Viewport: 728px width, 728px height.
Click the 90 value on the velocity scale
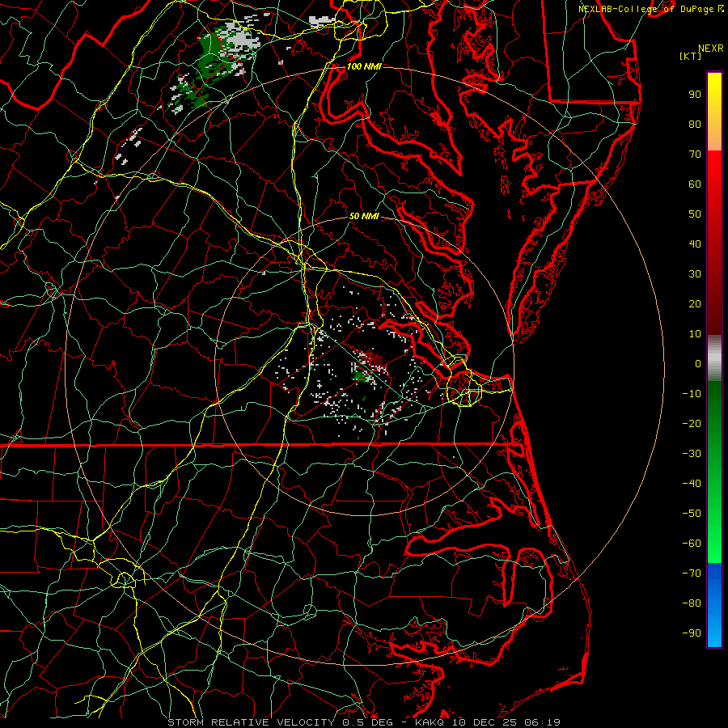[x=695, y=95]
